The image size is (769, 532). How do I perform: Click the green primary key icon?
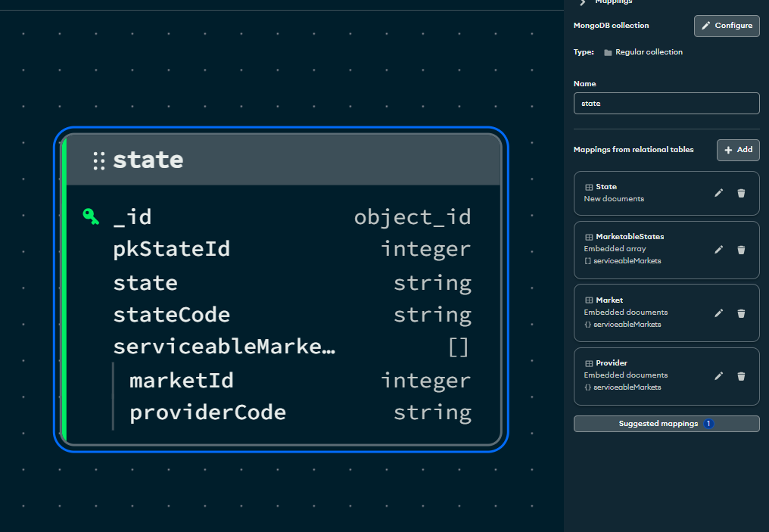click(x=91, y=217)
